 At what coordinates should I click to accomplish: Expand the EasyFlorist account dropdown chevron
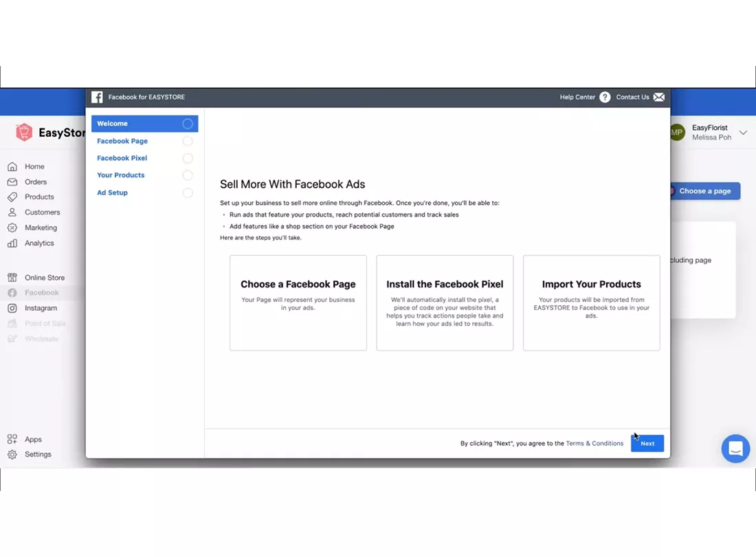point(743,132)
